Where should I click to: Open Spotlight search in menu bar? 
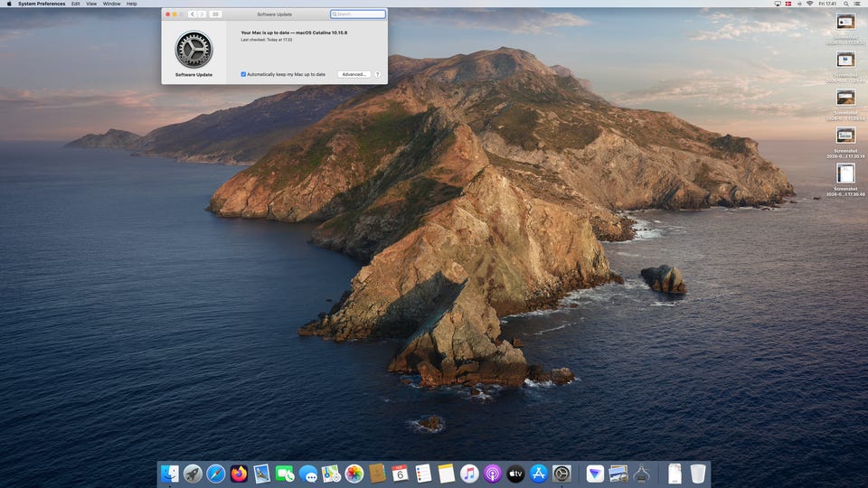click(x=846, y=4)
